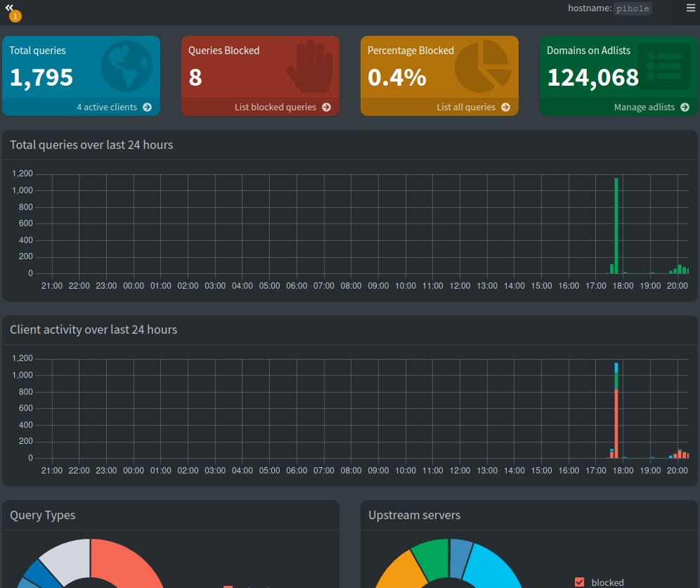Screen dimensions: 700x588
Task: Click the Queries Blocked card title
Action: tap(223, 51)
